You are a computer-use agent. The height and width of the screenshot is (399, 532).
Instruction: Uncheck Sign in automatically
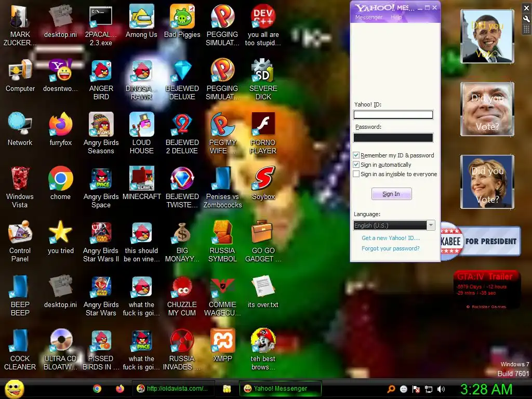[x=356, y=165]
